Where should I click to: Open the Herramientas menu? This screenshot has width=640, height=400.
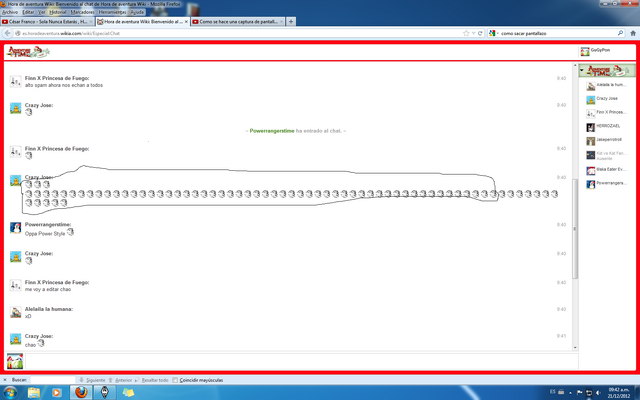point(112,12)
